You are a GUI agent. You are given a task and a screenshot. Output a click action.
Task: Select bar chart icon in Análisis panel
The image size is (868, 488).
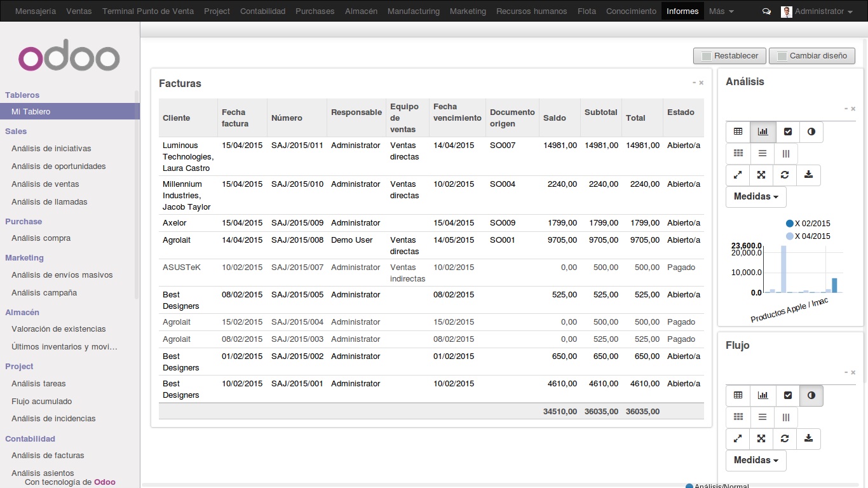click(763, 132)
